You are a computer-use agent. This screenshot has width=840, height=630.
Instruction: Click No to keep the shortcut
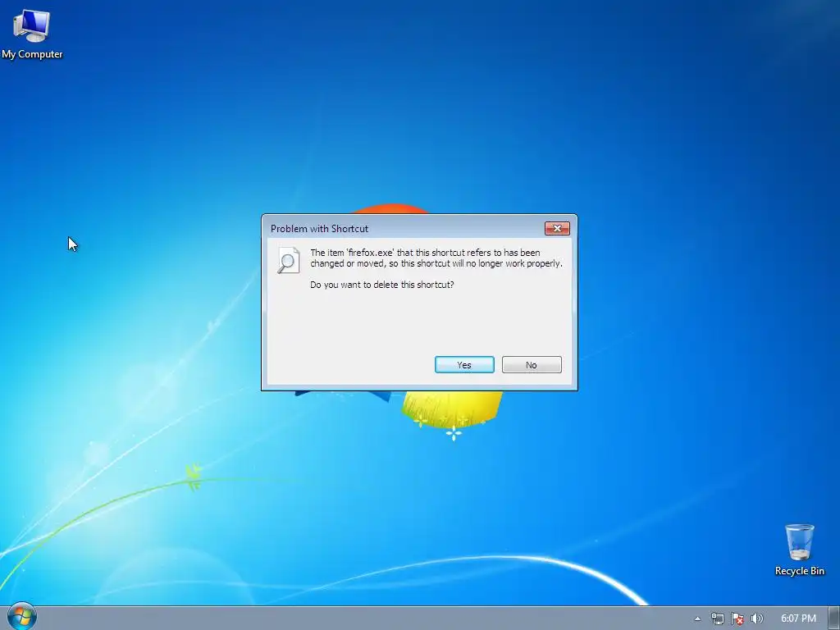pos(532,365)
